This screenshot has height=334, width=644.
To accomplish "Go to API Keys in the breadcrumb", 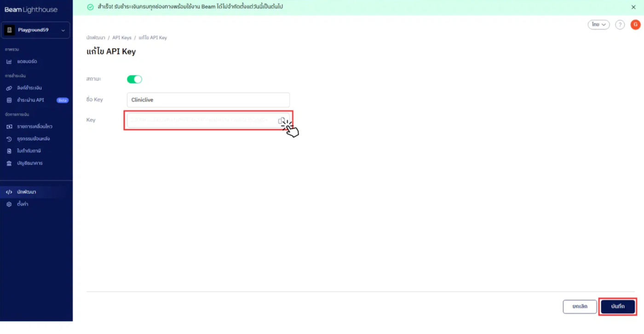I will (122, 38).
